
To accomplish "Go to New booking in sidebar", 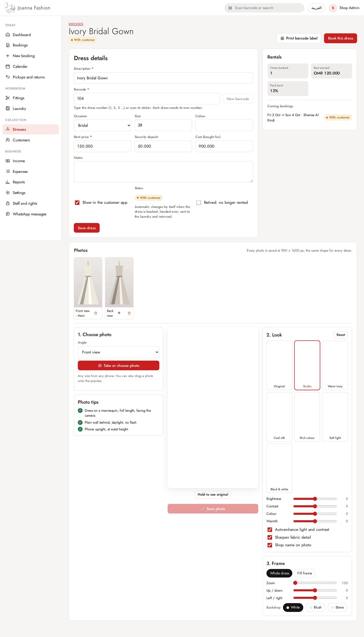I will (31, 56).
